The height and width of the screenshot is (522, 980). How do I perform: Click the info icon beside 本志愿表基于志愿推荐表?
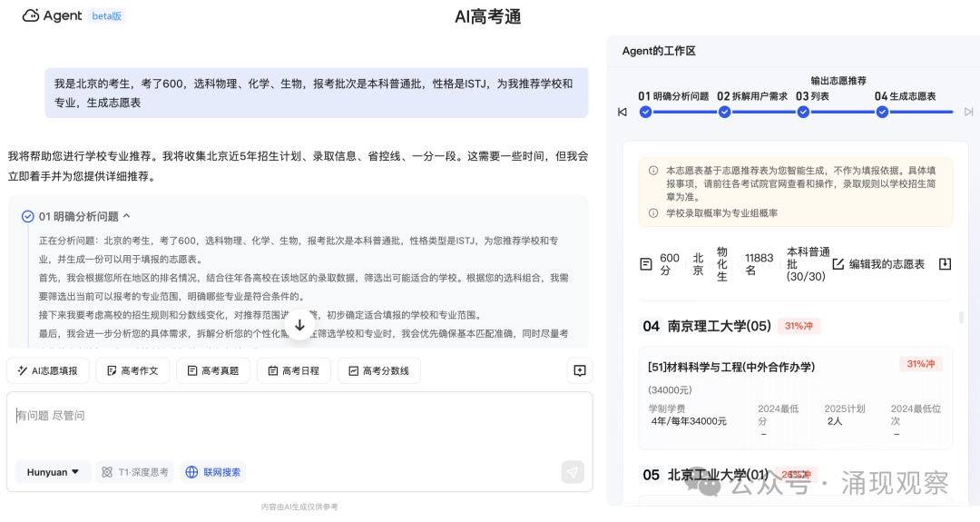tap(653, 170)
